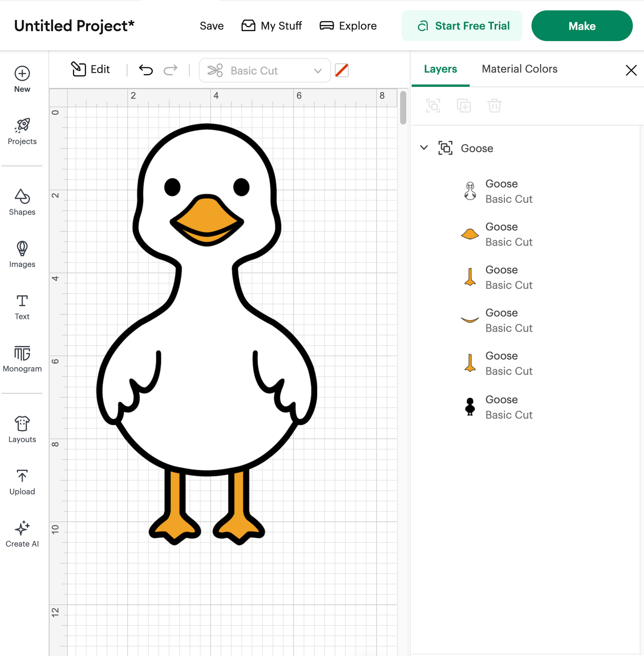Select the orange beak layer thumbnail
644x656 pixels.
tap(469, 234)
